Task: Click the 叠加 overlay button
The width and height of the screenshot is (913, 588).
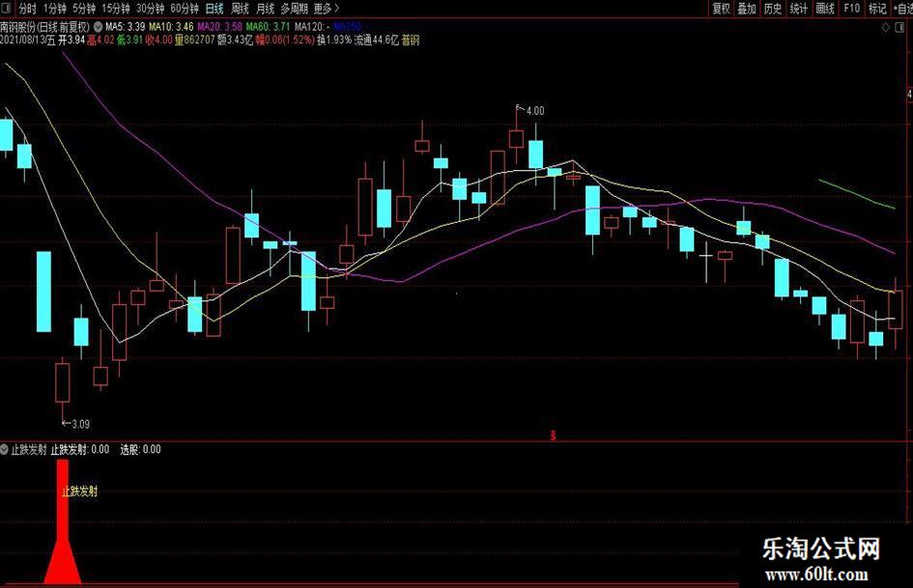Action: click(x=747, y=8)
